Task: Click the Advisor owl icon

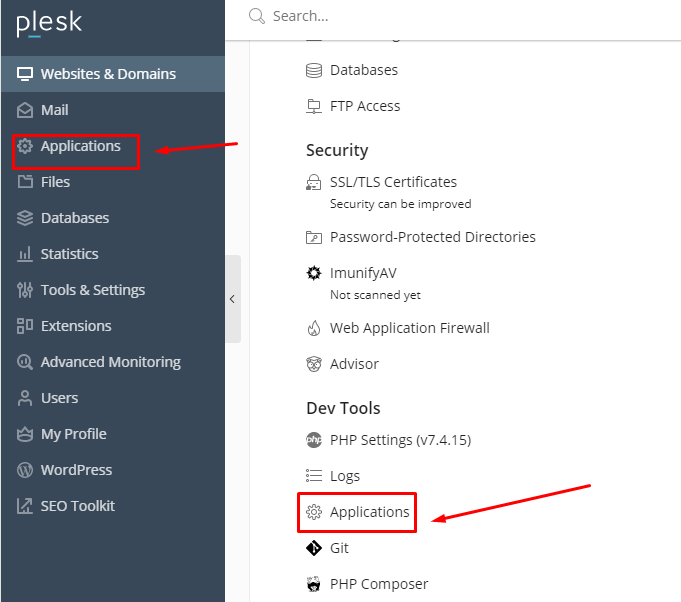Action: [x=314, y=364]
